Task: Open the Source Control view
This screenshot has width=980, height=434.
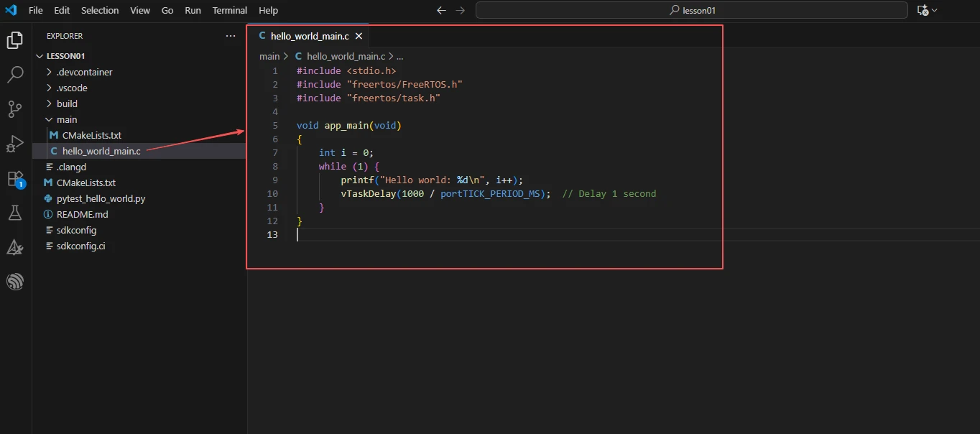Action: 15,109
